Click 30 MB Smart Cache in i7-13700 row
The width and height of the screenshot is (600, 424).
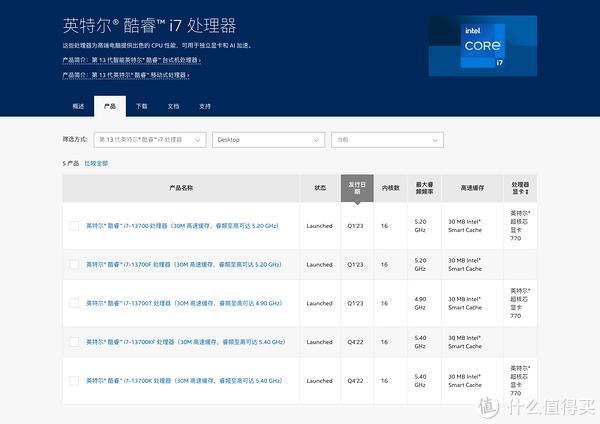coord(465,226)
